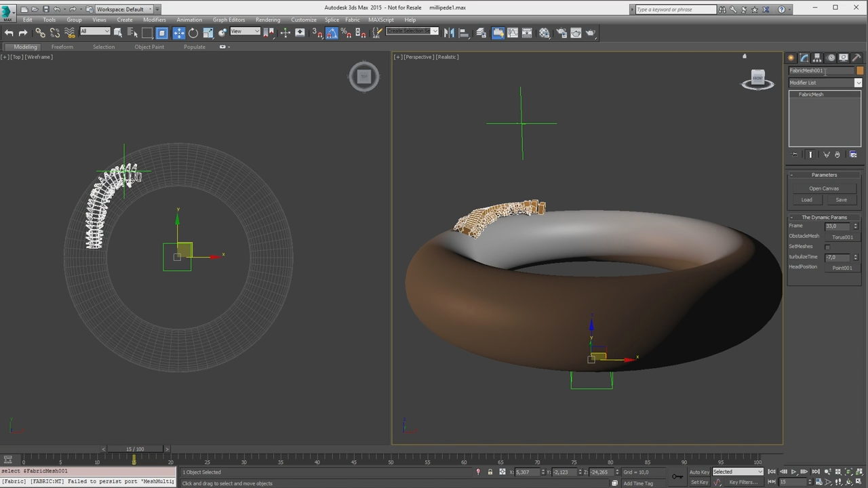Image resolution: width=868 pixels, height=488 pixels.
Task: Open the Motion command panel tab
Action: pos(831,58)
